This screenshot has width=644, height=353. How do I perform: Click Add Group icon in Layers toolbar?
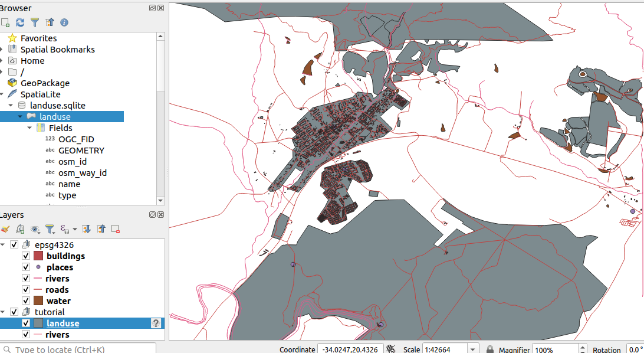coord(20,229)
